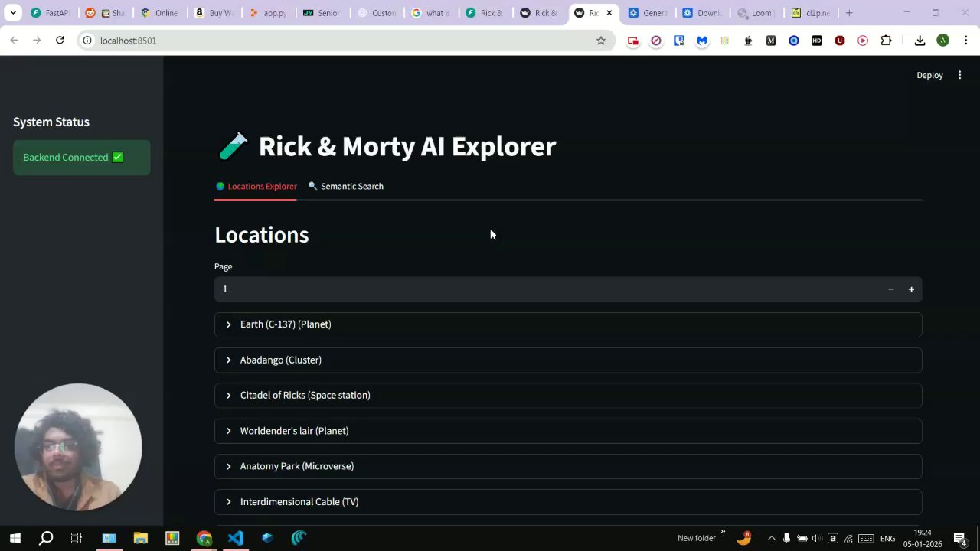Open the Streamlit three-dot main menu
This screenshot has width=980, height=551.
959,75
